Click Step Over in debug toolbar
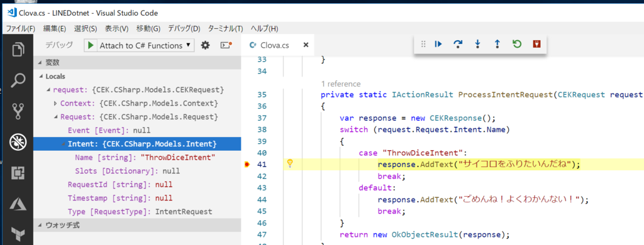This screenshot has height=245, width=644. pyautogui.click(x=458, y=44)
